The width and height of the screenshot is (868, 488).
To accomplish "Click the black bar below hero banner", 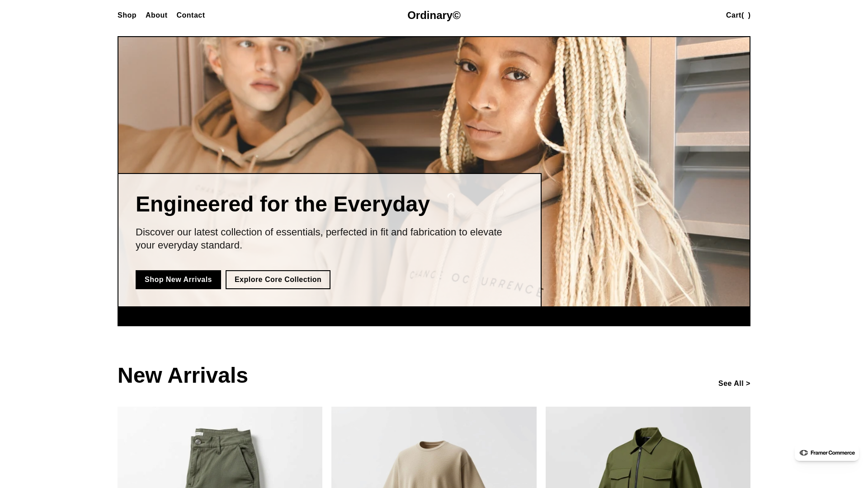I will pyautogui.click(x=434, y=316).
